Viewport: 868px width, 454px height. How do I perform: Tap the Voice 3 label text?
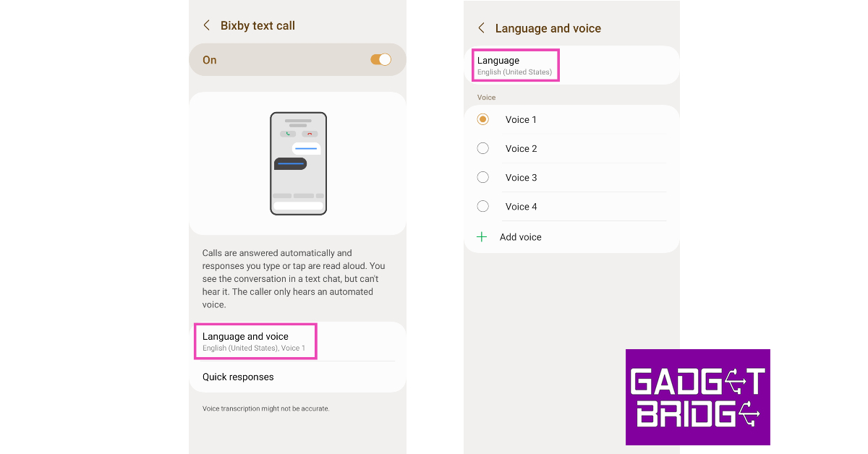pyautogui.click(x=521, y=177)
